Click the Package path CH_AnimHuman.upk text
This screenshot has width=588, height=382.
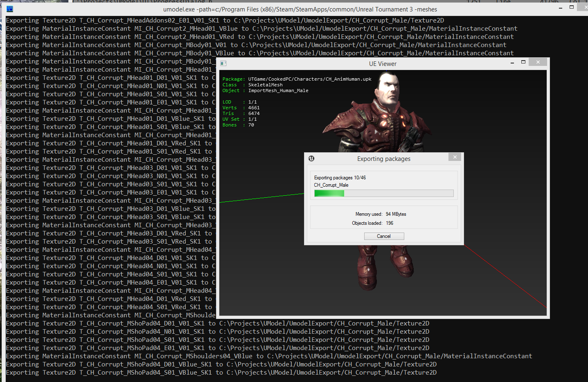tap(297, 79)
